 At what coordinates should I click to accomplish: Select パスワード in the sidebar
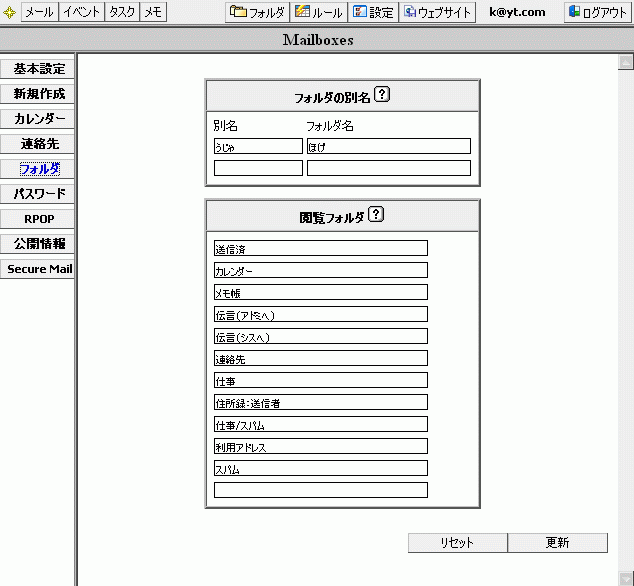click(x=38, y=194)
